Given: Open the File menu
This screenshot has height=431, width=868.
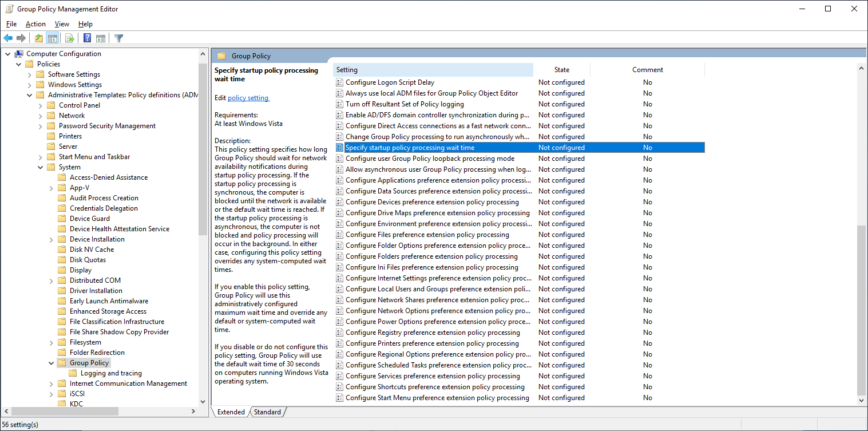Looking at the screenshot, I should click(x=11, y=24).
